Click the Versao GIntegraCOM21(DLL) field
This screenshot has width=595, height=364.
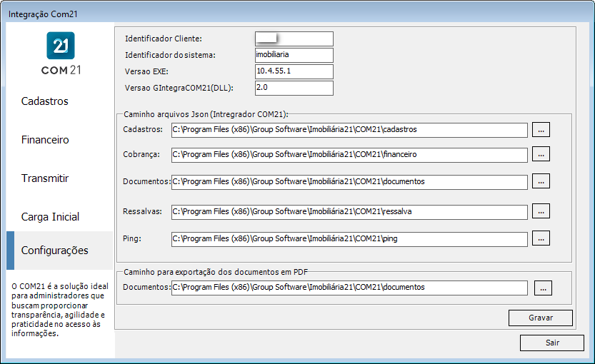click(294, 88)
